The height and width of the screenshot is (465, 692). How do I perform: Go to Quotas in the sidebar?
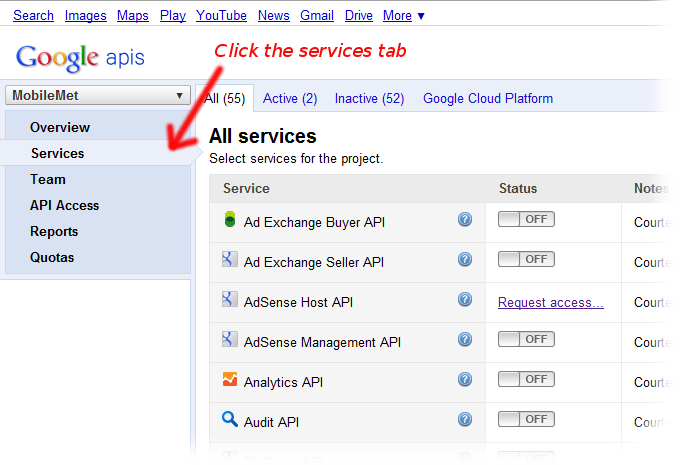[x=52, y=257]
